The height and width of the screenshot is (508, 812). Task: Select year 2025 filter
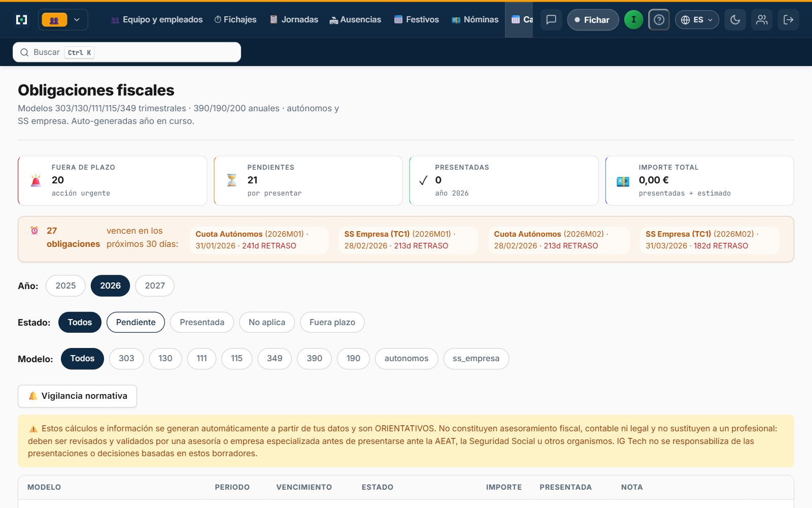tap(65, 285)
